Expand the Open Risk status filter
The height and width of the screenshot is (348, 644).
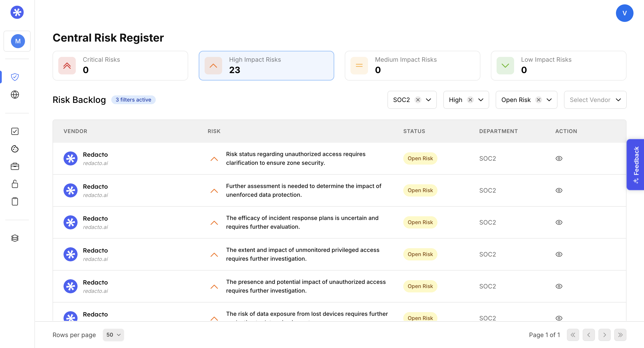pos(549,100)
